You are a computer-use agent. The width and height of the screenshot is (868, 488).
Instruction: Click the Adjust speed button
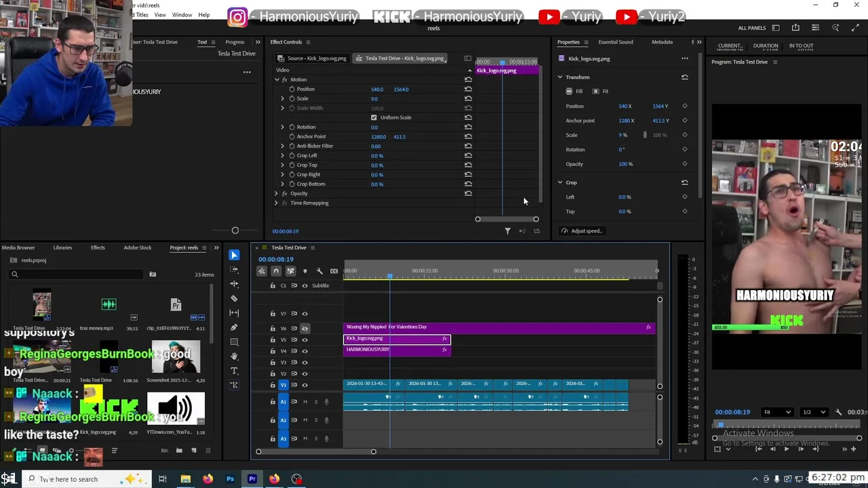[582, 231]
